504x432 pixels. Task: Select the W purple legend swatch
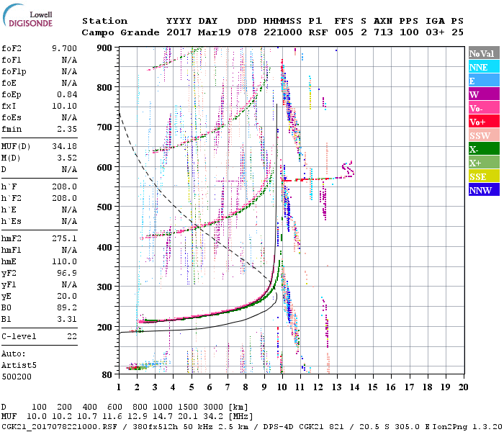pos(484,94)
